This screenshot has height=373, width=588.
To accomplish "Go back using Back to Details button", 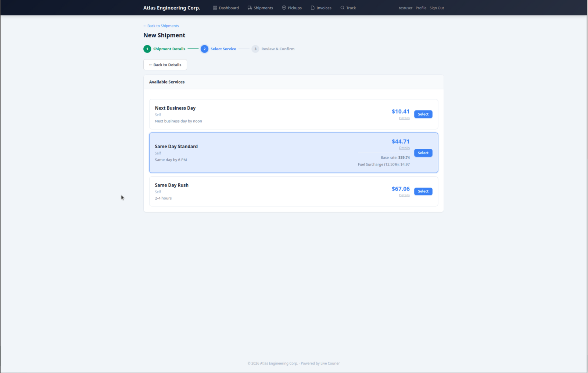I will point(165,65).
